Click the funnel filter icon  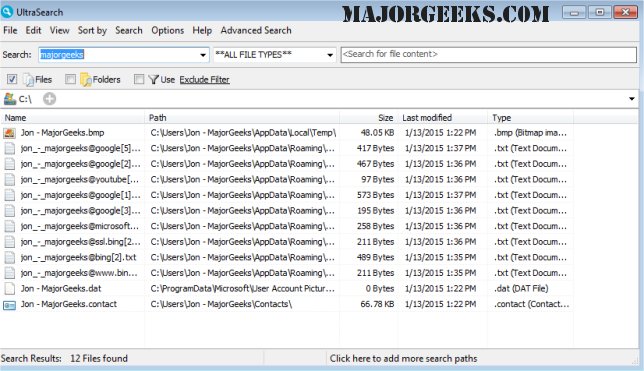[154, 79]
